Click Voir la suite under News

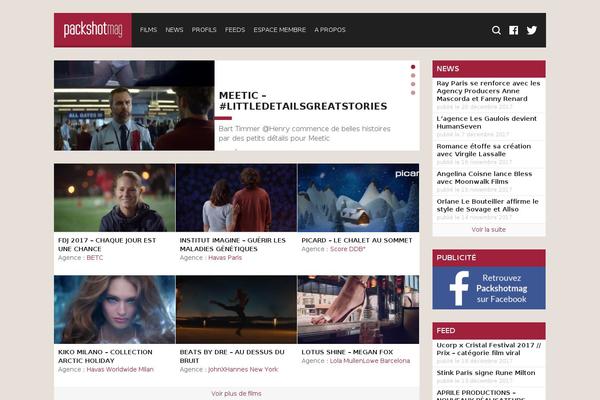pos(489,230)
